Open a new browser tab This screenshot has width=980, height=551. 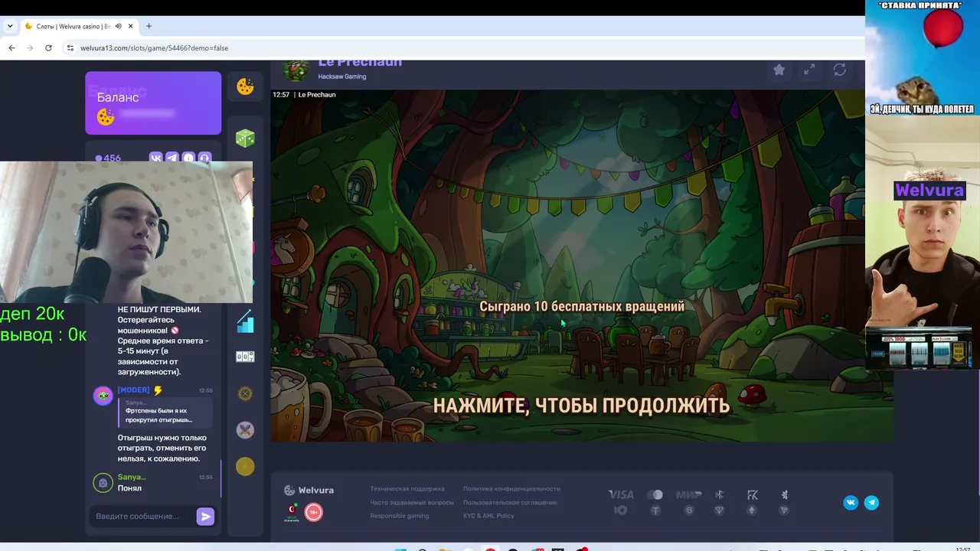(x=149, y=26)
